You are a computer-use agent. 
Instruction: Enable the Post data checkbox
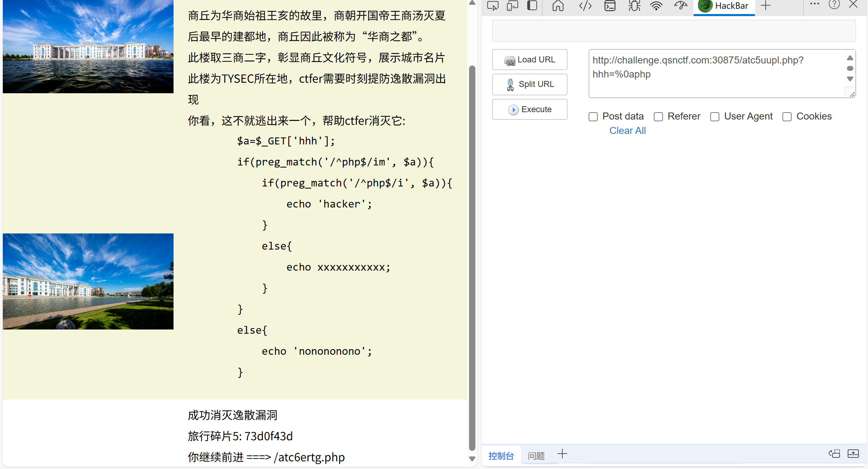pyautogui.click(x=593, y=117)
